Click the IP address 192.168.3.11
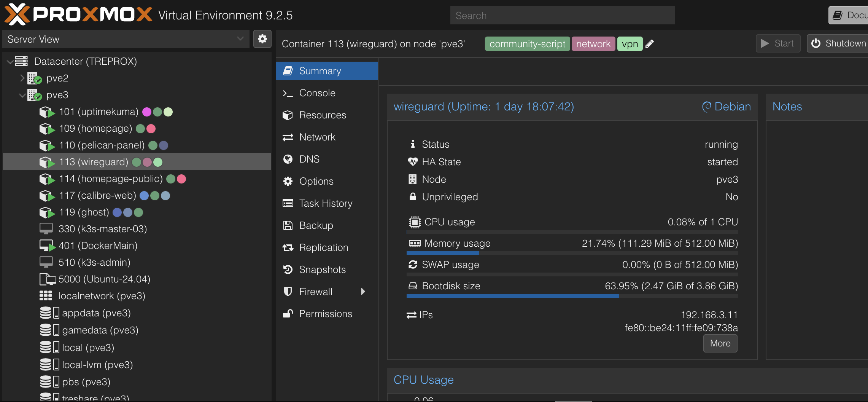868x402 pixels. (709, 315)
